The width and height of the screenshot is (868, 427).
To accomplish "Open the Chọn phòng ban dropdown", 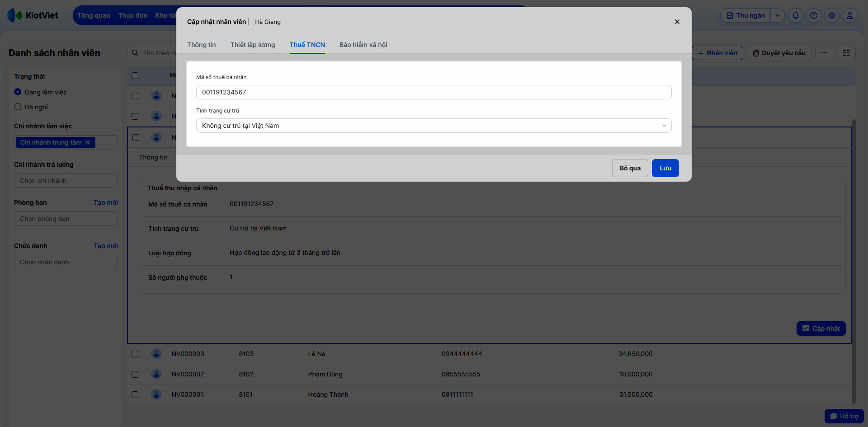I will tap(66, 219).
